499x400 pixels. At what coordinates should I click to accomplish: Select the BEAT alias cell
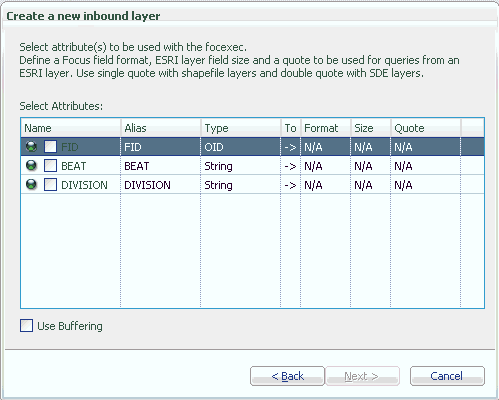click(x=161, y=166)
